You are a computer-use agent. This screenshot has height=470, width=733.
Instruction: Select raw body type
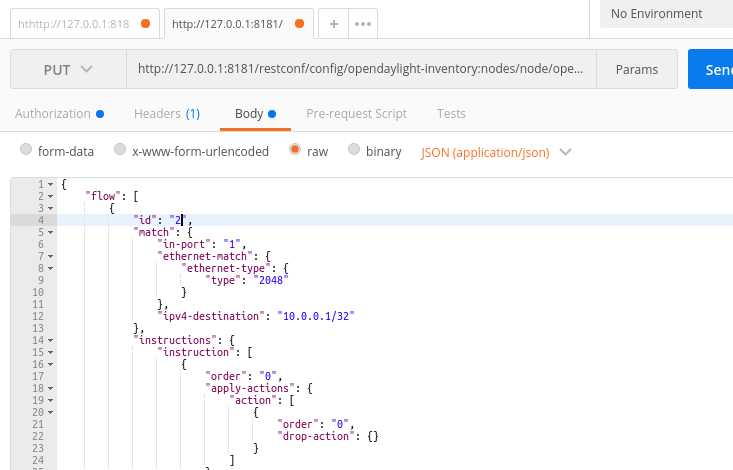pos(295,150)
